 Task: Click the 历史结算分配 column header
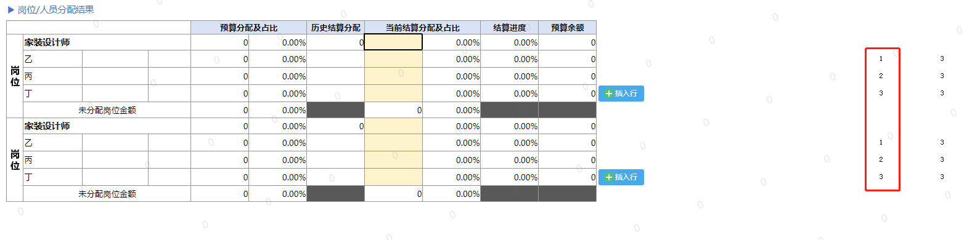click(335, 28)
